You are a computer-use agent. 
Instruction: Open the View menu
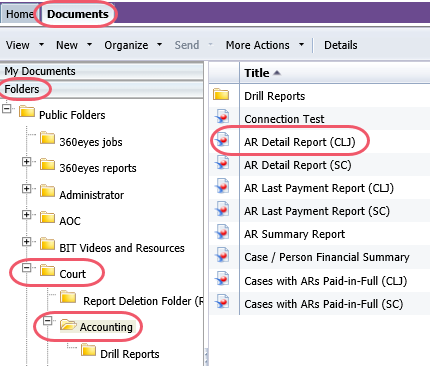click(18, 45)
